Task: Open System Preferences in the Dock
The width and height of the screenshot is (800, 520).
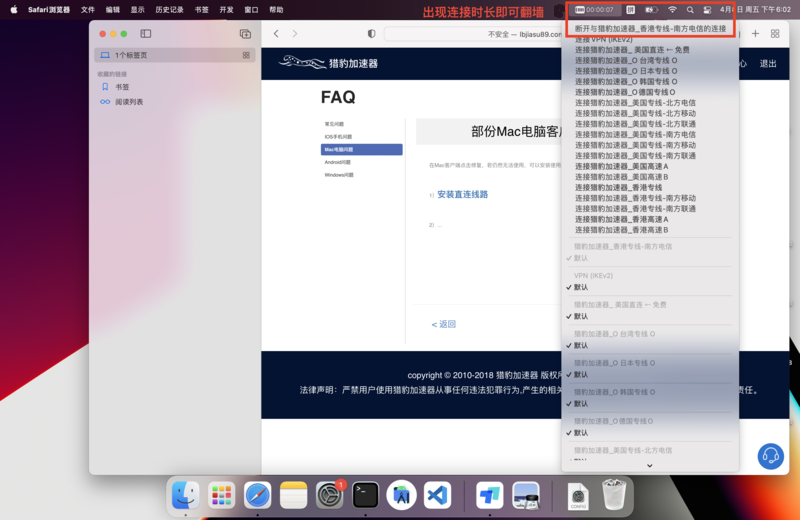Action: click(x=329, y=494)
